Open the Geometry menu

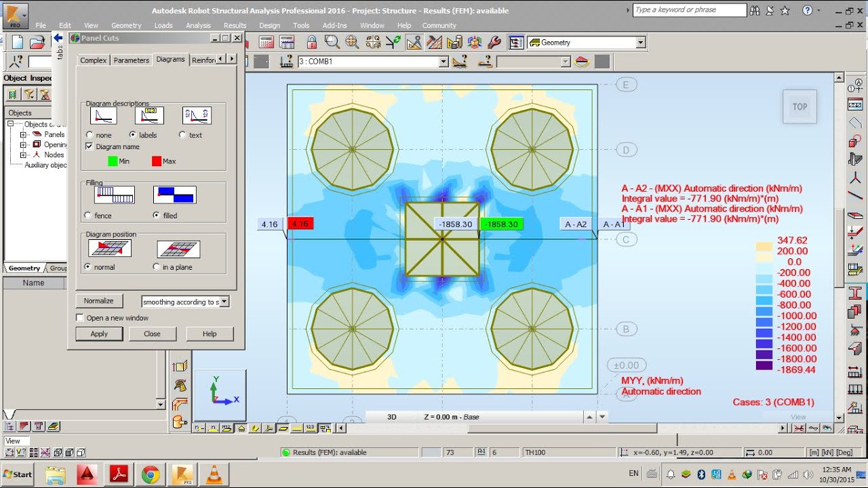coord(126,26)
